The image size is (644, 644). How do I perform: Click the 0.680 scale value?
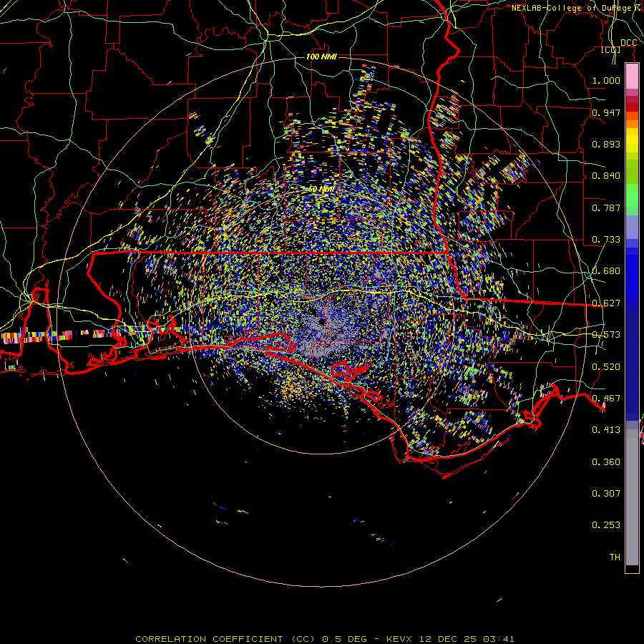coord(606,271)
